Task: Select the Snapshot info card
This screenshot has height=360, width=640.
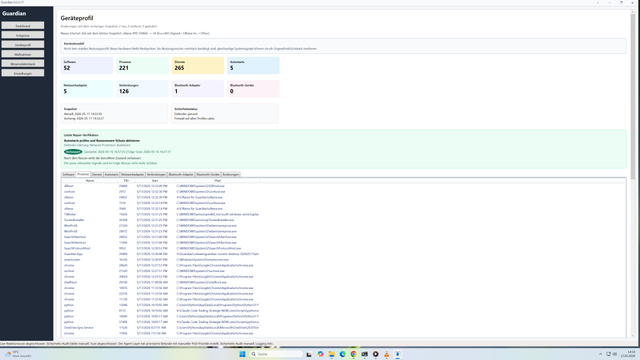Action: coord(114,113)
